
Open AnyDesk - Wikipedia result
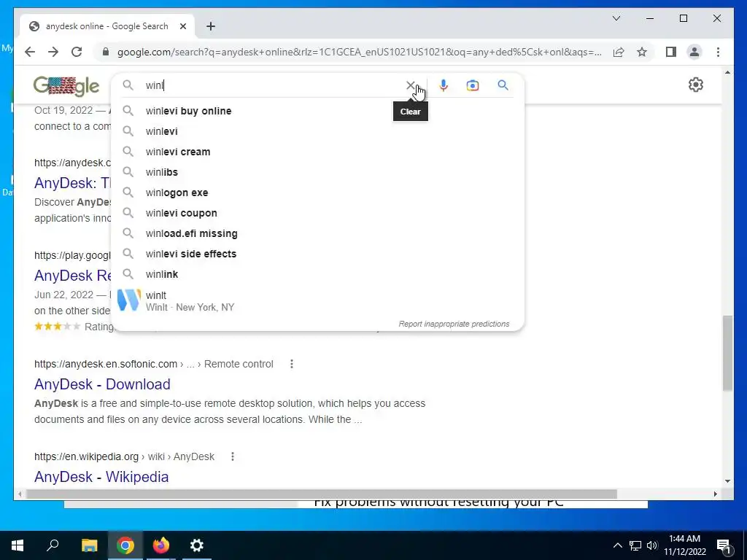pos(101,477)
